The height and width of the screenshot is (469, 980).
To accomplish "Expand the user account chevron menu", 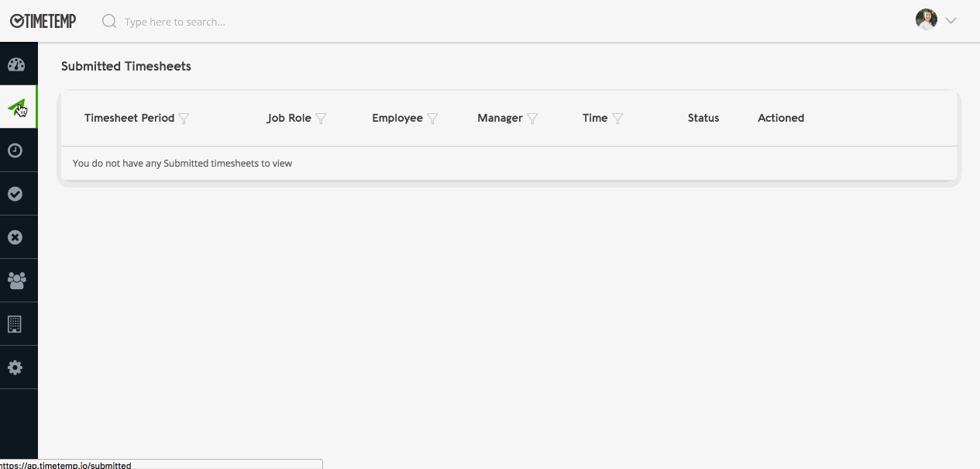I will pos(951,21).
